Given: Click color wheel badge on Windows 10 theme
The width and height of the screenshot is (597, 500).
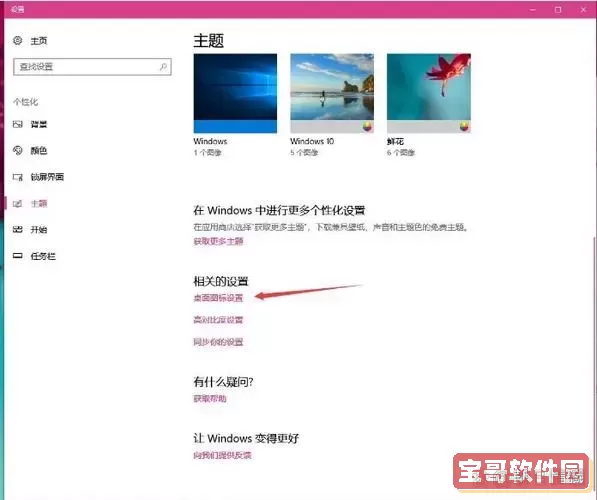Looking at the screenshot, I should pyautogui.click(x=367, y=127).
